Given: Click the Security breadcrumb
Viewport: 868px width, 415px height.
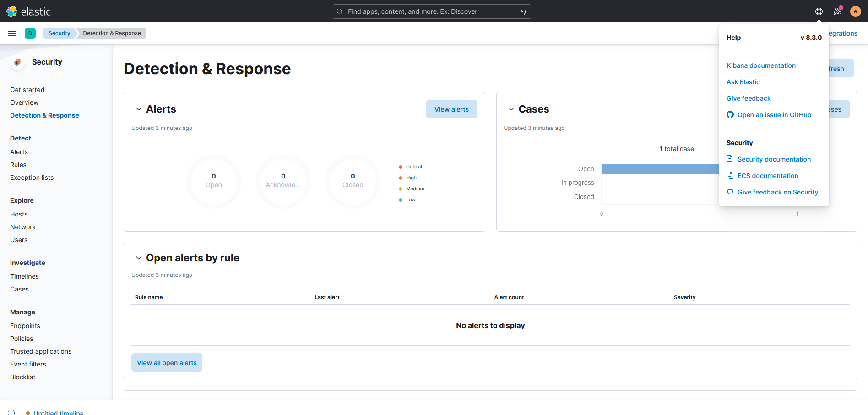Looking at the screenshot, I should (60, 33).
